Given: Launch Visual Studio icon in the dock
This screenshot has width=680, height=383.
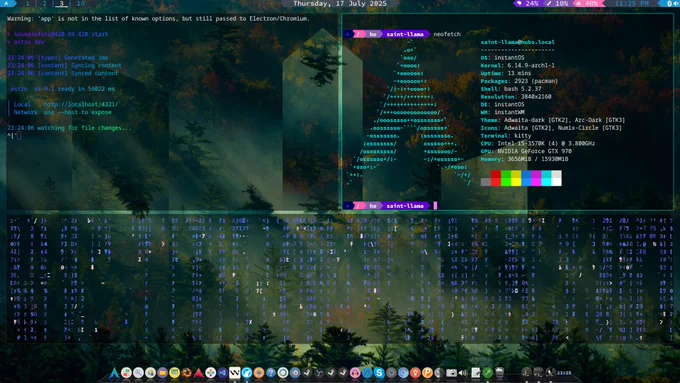Looking at the screenshot, I should click(x=222, y=373).
